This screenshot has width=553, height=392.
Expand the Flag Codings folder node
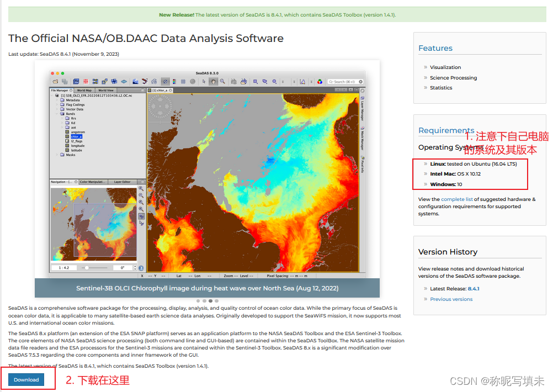click(57, 105)
